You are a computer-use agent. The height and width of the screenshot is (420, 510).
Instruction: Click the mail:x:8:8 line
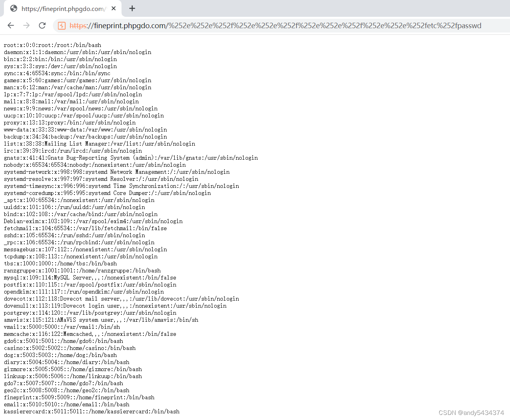point(71,101)
